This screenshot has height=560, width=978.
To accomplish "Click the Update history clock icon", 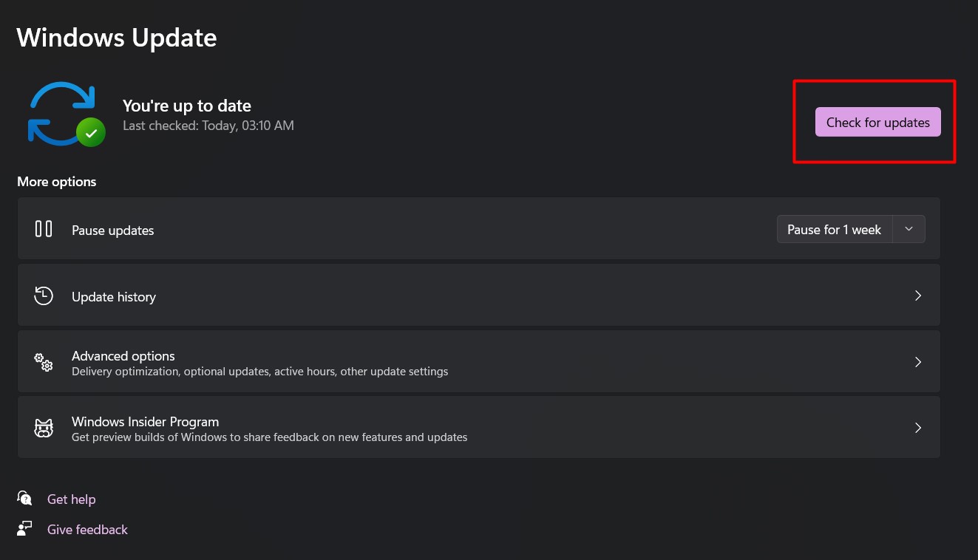I will tap(44, 296).
